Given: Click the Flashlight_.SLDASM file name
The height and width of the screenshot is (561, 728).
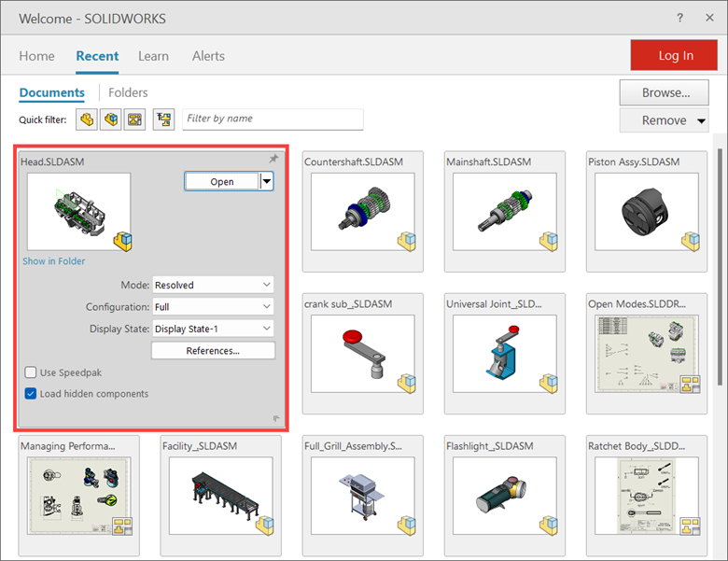Looking at the screenshot, I should tap(489, 446).
